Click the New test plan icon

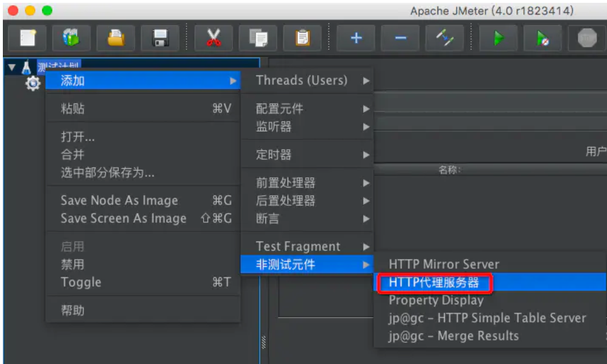tap(27, 38)
